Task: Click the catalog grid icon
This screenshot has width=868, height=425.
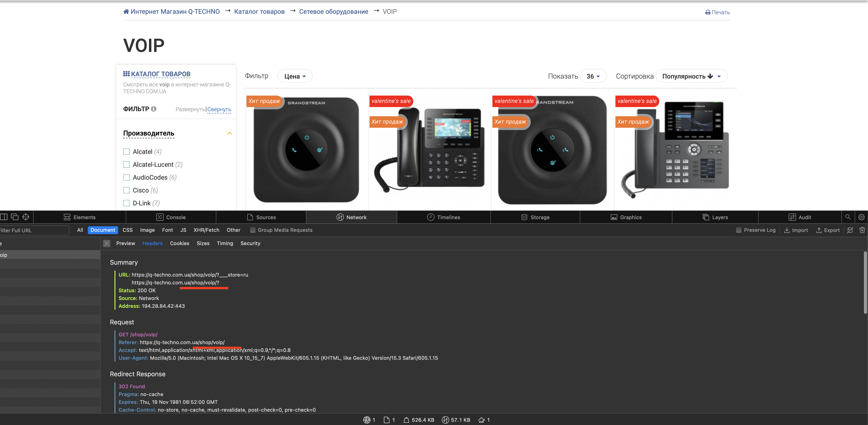Action: [126, 74]
